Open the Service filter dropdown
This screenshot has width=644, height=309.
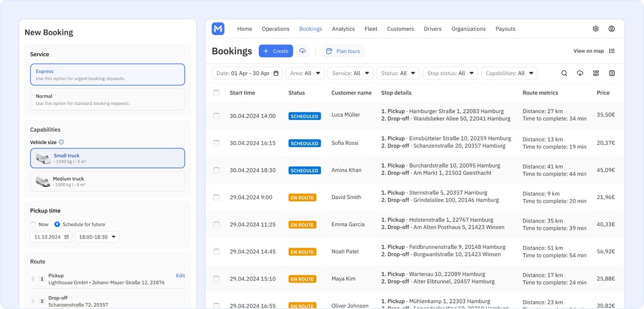[350, 73]
